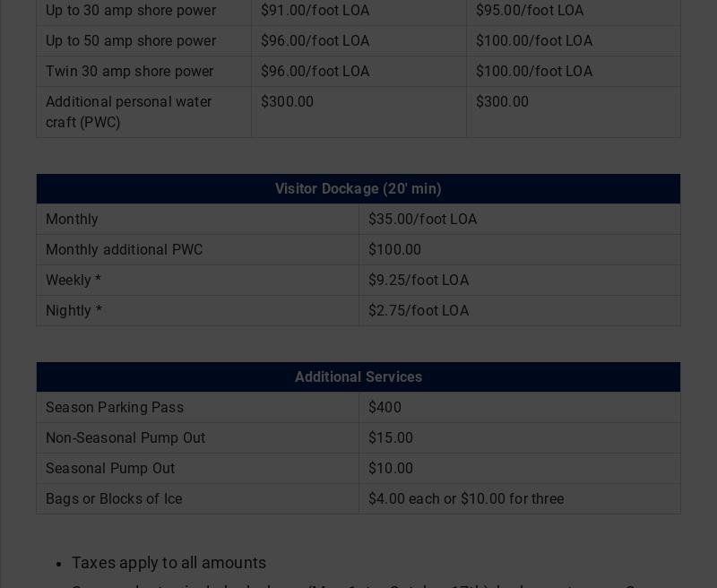717x588 pixels.
Task: Select the Weekly * row label
Action: click(73, 281)
